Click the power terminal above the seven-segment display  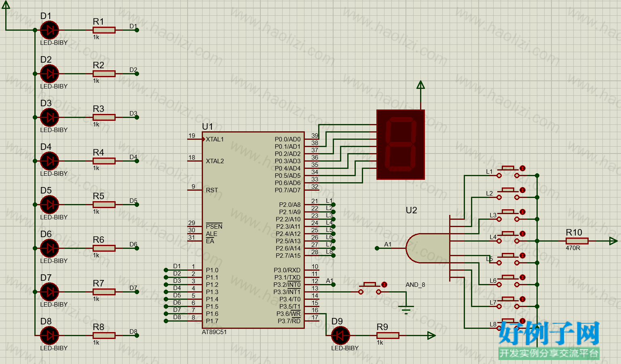420,85
